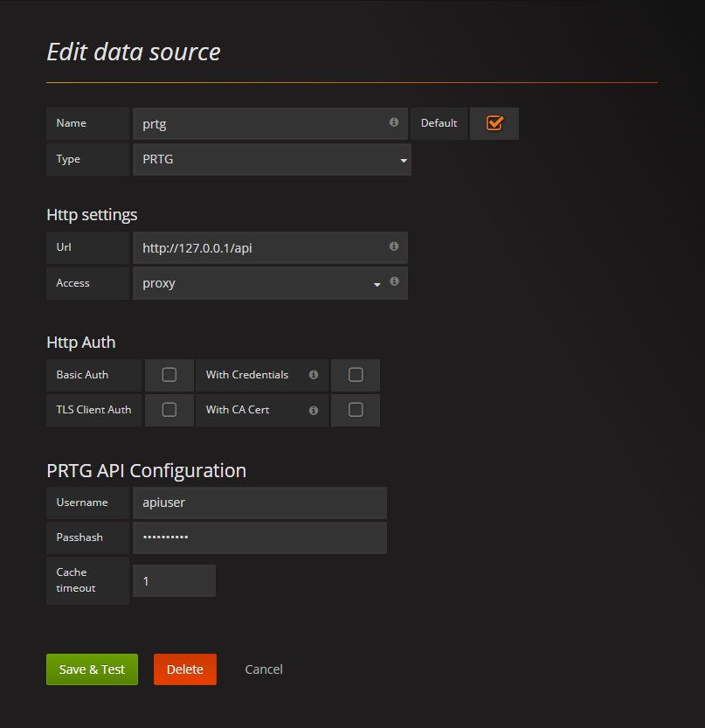The image size is (705, 728).
Task: Click the Edit data source title
Action: point(134,52)
